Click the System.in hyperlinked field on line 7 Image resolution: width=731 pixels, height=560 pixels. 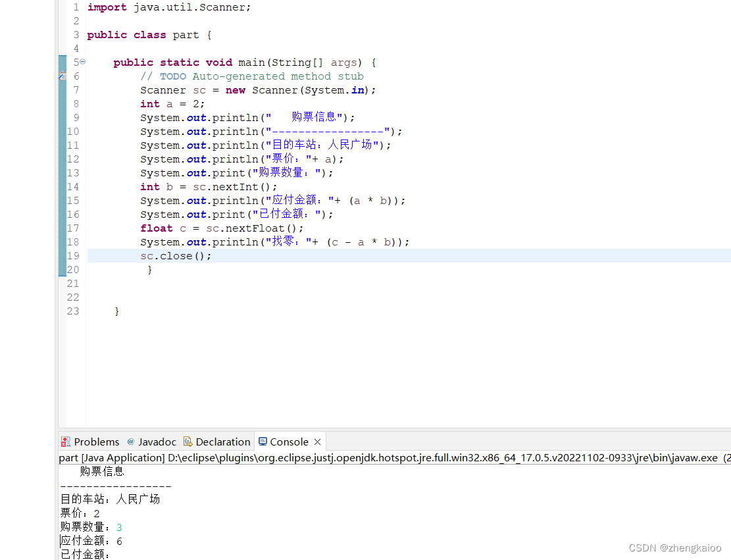pyautogui.click(x=357, y=89)
